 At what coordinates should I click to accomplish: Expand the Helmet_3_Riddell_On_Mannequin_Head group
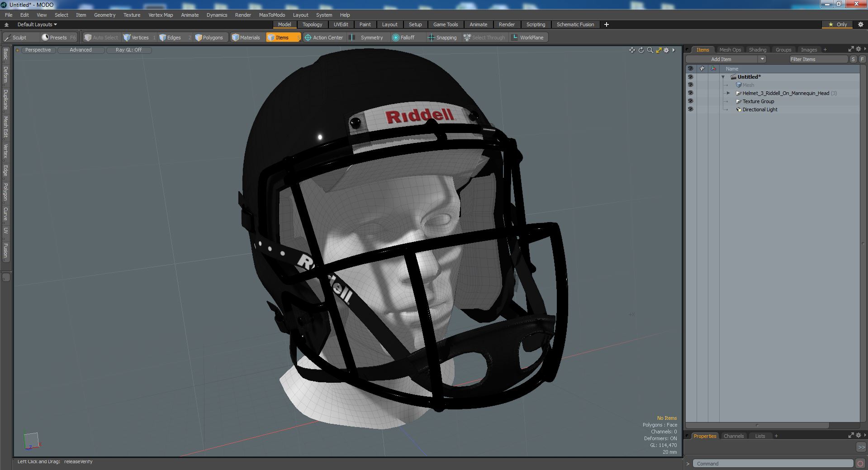point(728,93)
